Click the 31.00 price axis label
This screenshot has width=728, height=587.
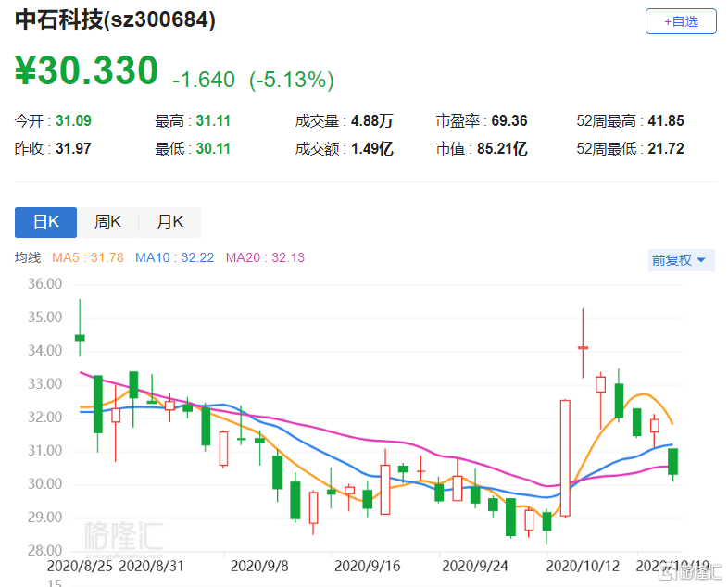[x=44, y=451]
